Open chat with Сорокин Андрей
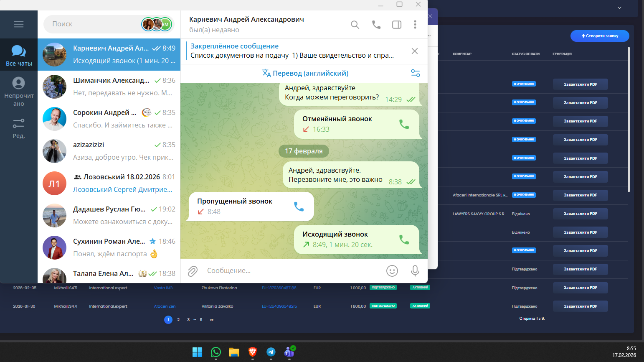Screen dimensions: 644x362 click(x=109, y=119)
